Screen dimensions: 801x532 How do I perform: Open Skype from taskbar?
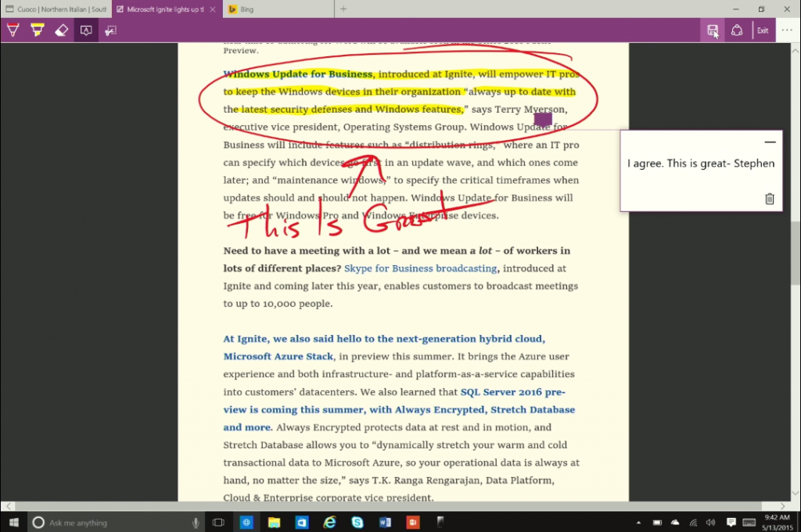(357, 523)
